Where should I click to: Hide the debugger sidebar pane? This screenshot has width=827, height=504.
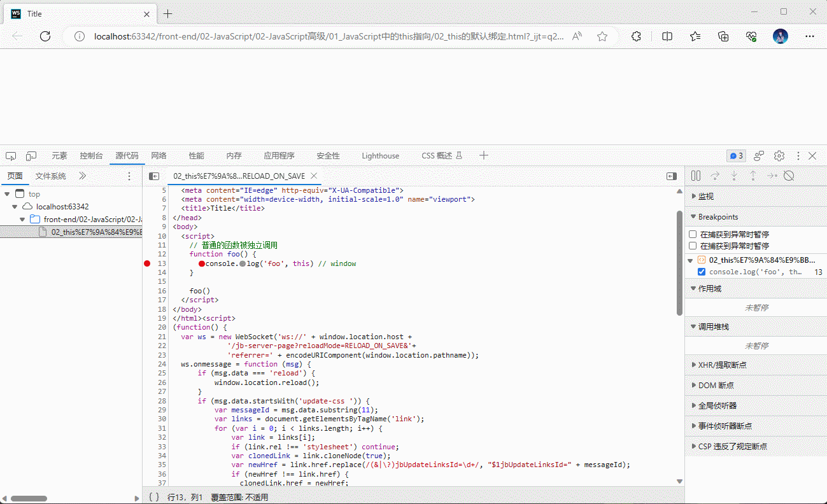tap(672, 176)
